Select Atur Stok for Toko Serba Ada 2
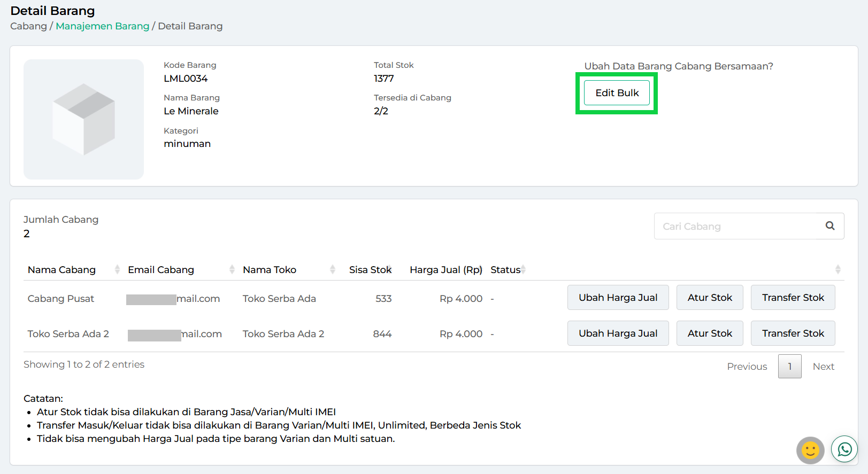 (x=709, y=333)
